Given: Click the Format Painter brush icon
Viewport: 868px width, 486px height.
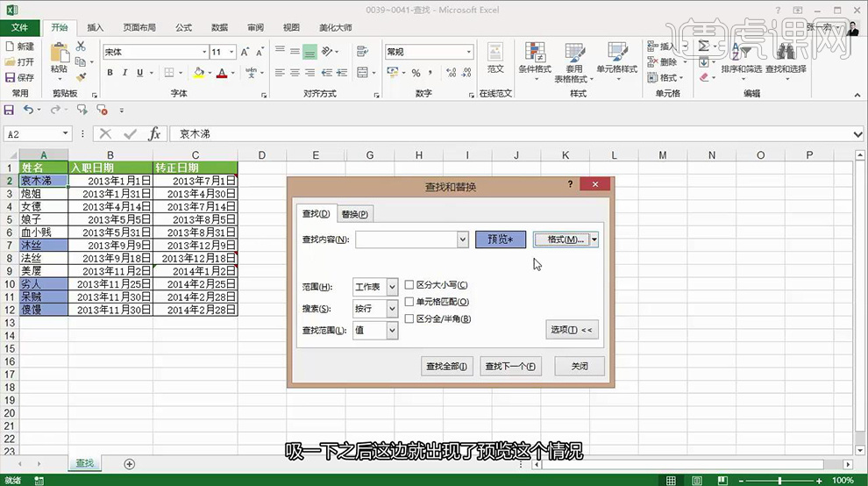Looking at the screenshot, I should [x=81, y=76].
